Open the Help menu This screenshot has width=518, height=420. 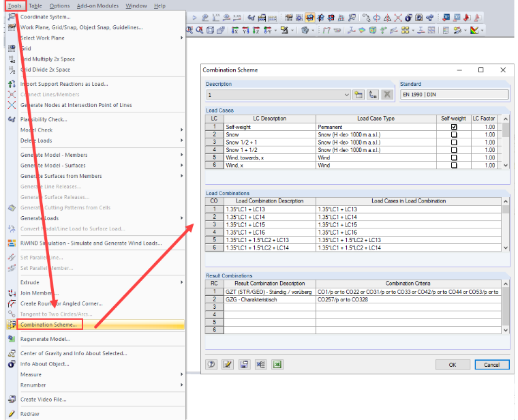[159, 5]
